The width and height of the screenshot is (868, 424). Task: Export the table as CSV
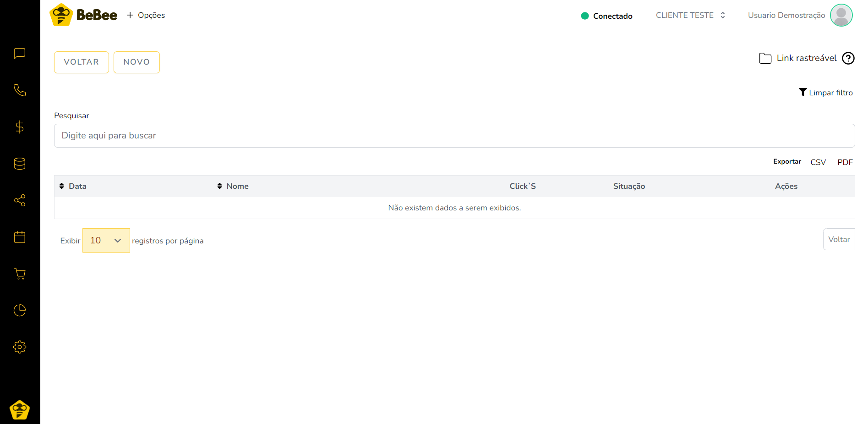[818, 162]
